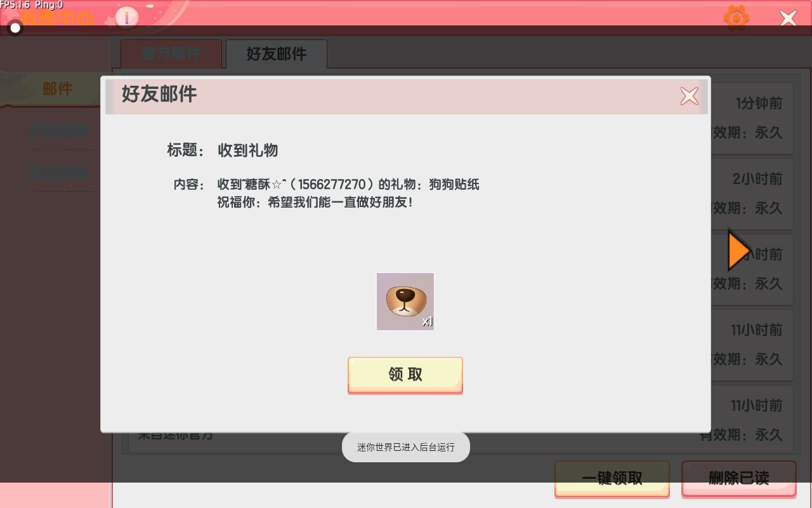Tap the orange right arrow icon
The width and height of the screenshot is (812, 508).
click(738, 251)
